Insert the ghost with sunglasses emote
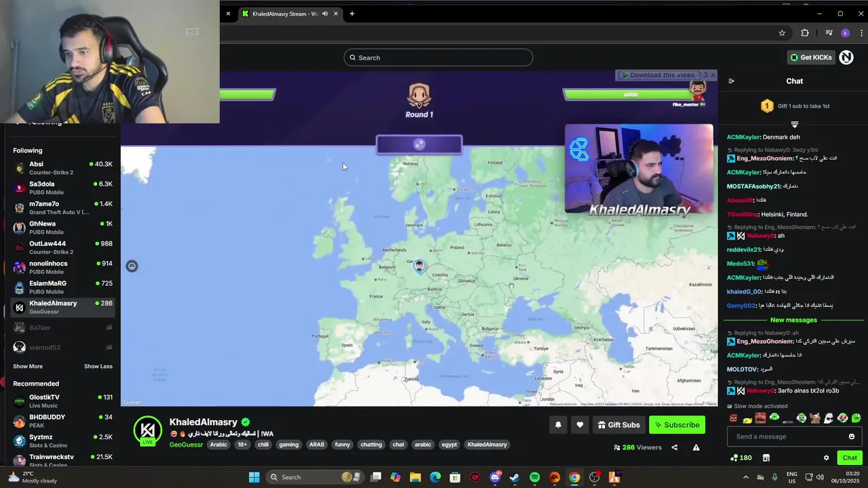 [829, 418]
